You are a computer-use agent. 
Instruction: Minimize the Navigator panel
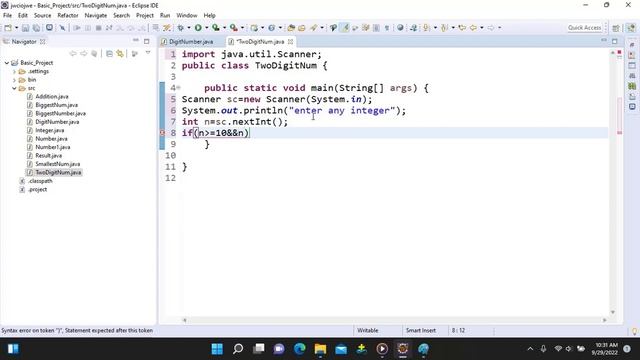coord(136,41)
